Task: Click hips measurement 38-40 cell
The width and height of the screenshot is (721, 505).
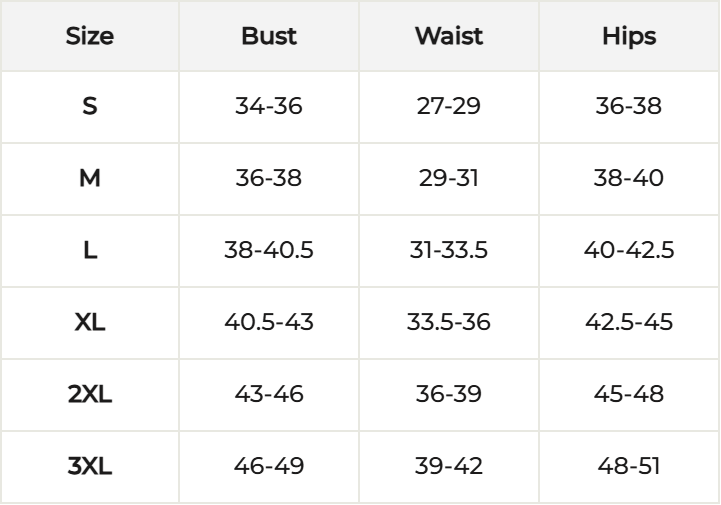Action: tap(629, 178)
